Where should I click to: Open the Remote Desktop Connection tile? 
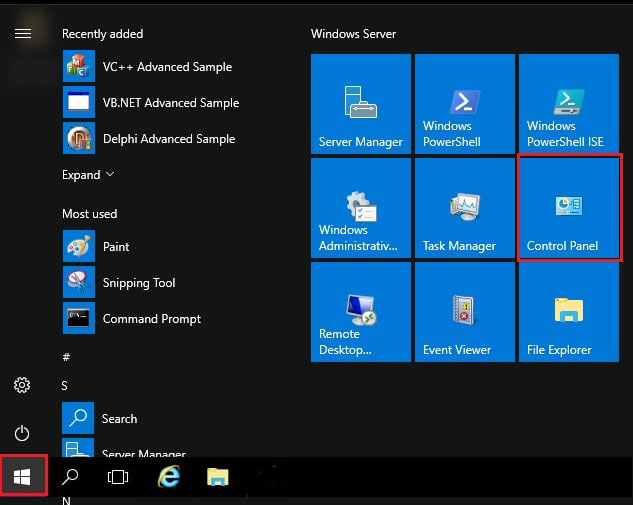point(361,312)
